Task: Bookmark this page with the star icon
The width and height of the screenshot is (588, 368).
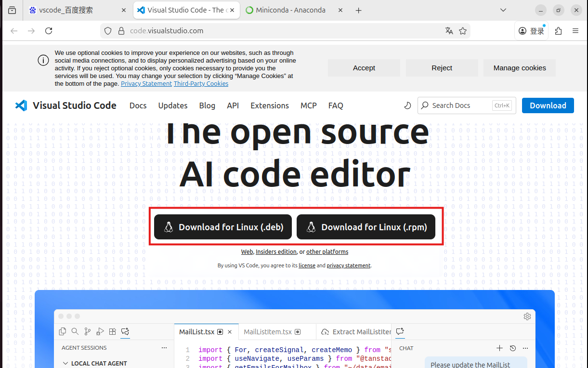Action: point(463,31)
